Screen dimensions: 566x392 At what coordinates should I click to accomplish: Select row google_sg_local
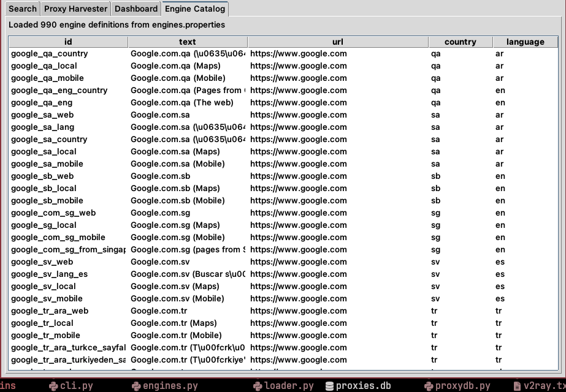pos(283,225)
